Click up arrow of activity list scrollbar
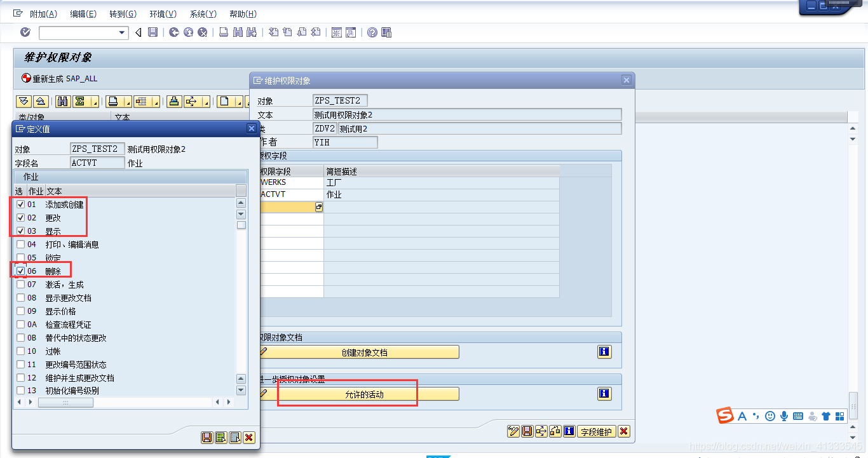The width and height of the screenshot is (868, 458). [x=241, y=203]
